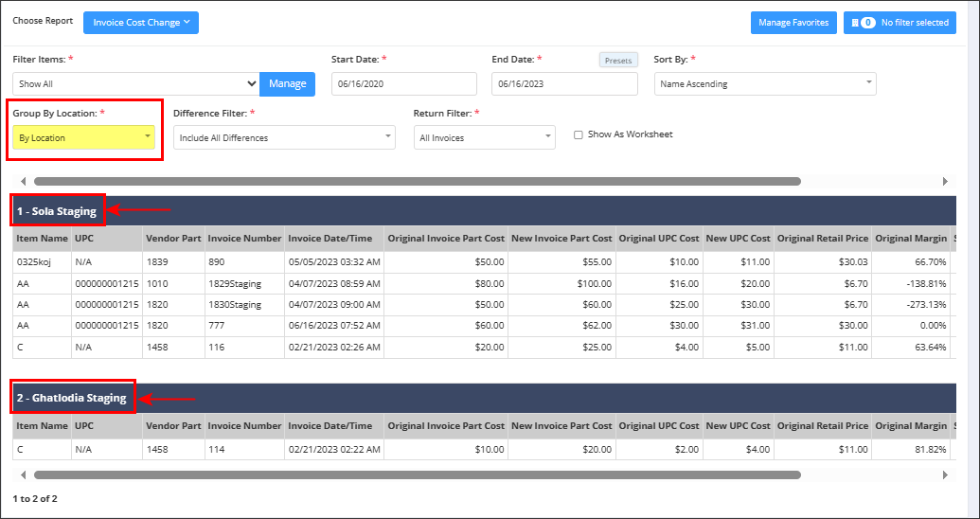Click the Start Date field 06/16/2020
980x519 pixels.
pyautogui.click(x=403, y=83)
